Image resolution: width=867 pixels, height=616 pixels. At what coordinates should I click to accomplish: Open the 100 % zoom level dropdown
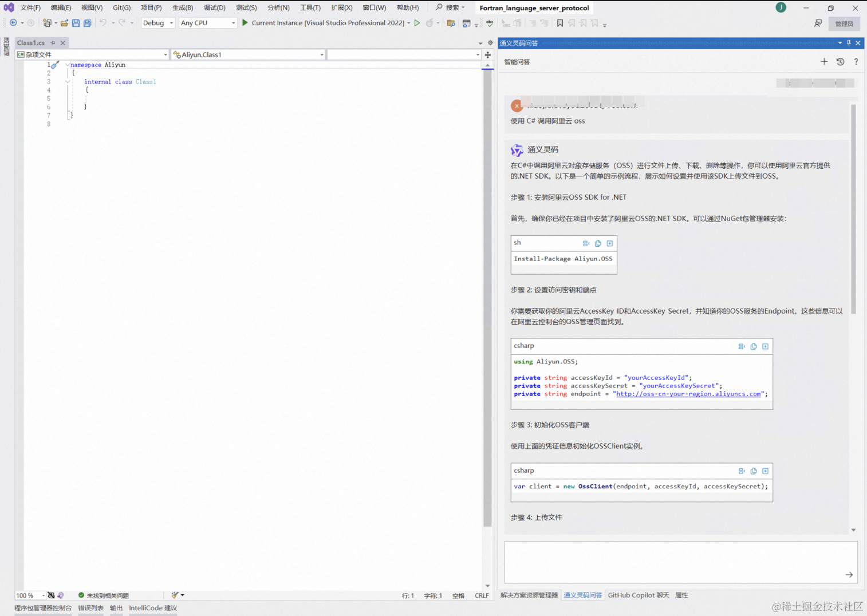coord(31,595)
